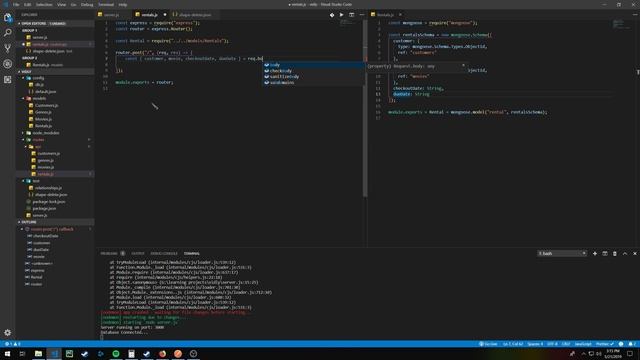Viewport: 640px width, 360px height.
Task: Open the terminal shell selector dropdown showing bash
Action: [x=562, y=253]
